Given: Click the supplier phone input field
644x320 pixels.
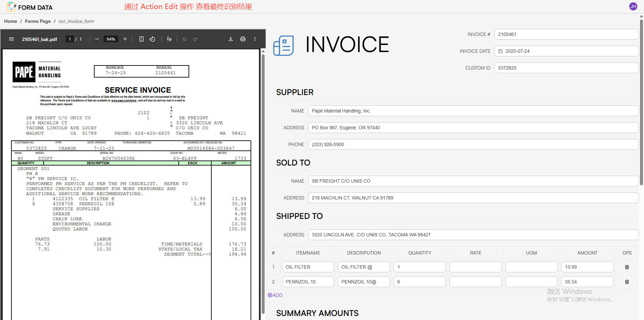Looking at the screenshot, I should point(473,144).
